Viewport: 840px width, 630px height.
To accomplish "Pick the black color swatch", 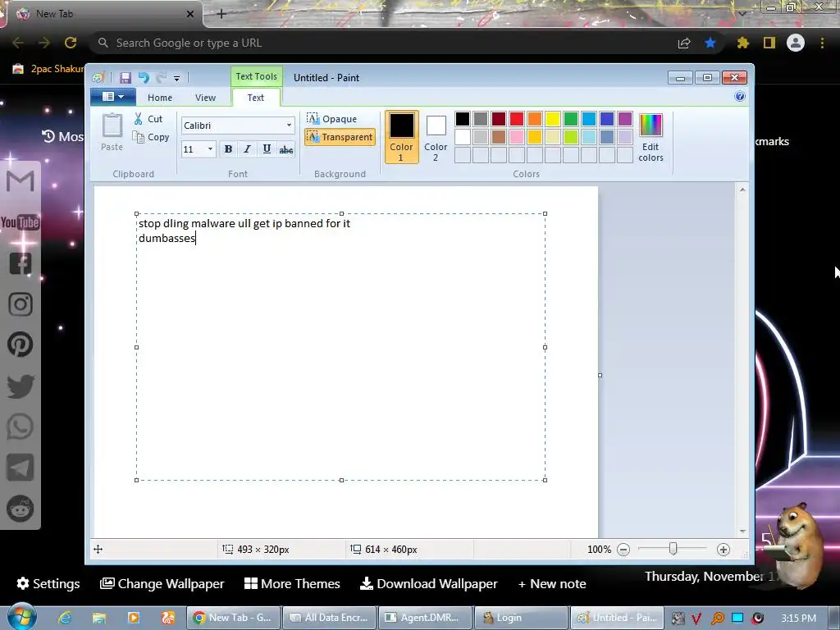I will pyautogui.click(x=463, y=119).
